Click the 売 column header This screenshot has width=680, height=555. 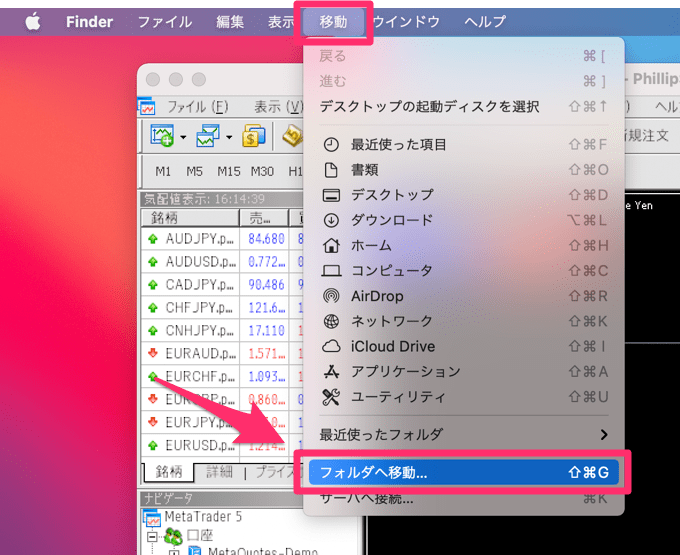point(264,218)
